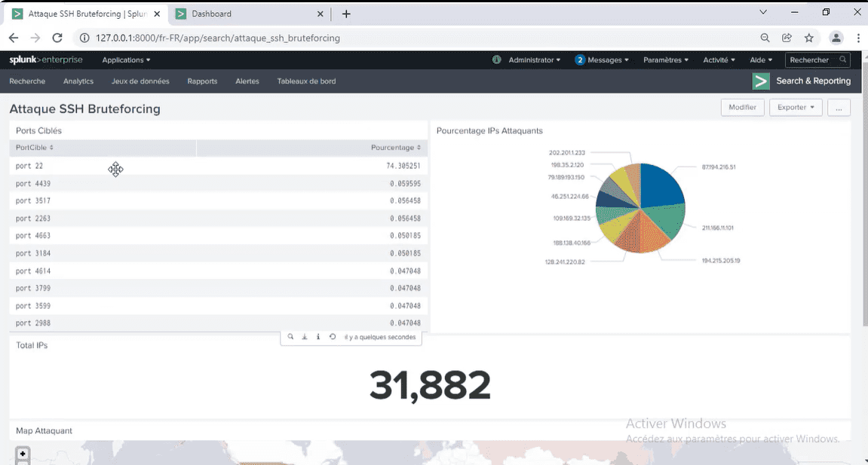Expand the Paramètres menu
The height and width of the screenshot is (465, 868).
[666, 60]
